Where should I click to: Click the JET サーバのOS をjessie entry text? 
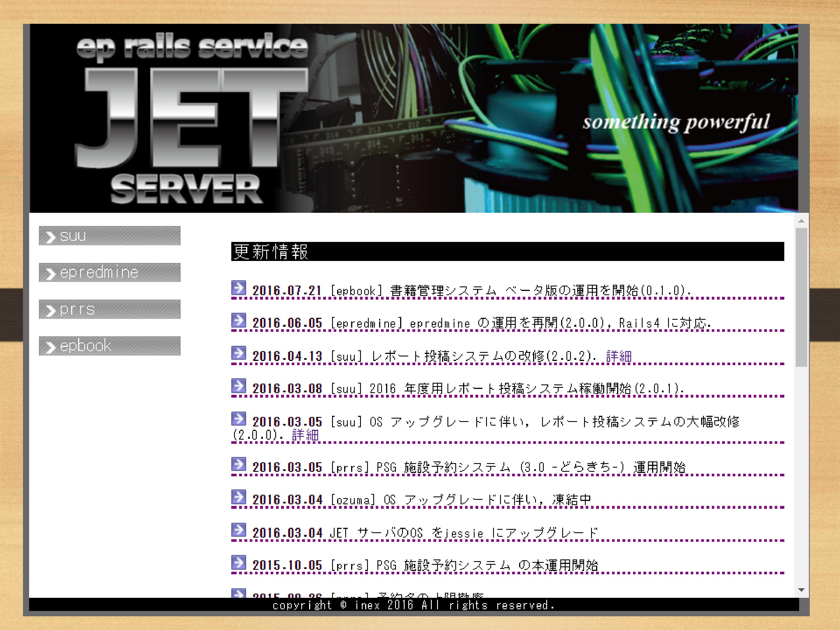click(464, 533)
